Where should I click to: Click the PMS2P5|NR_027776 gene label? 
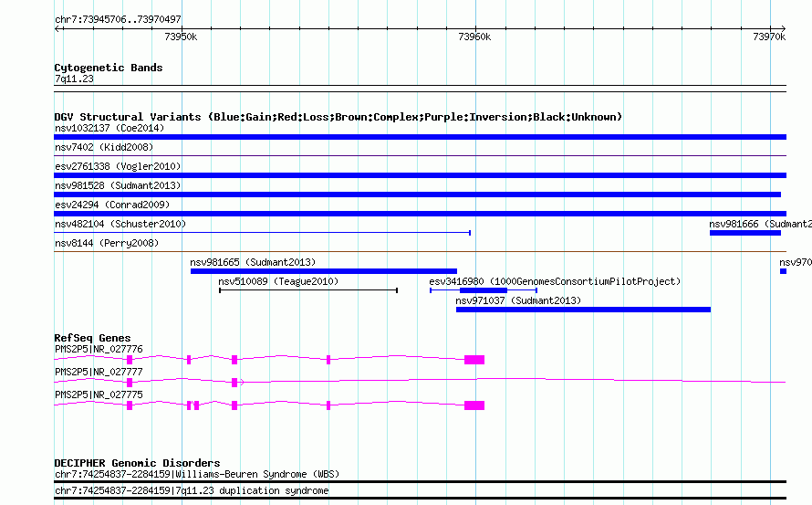click(99, 350)
